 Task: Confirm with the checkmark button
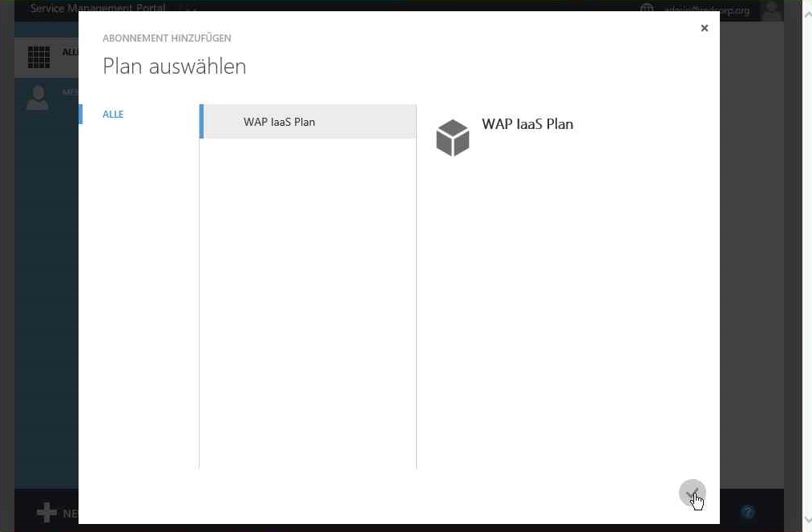pos(693,494)
